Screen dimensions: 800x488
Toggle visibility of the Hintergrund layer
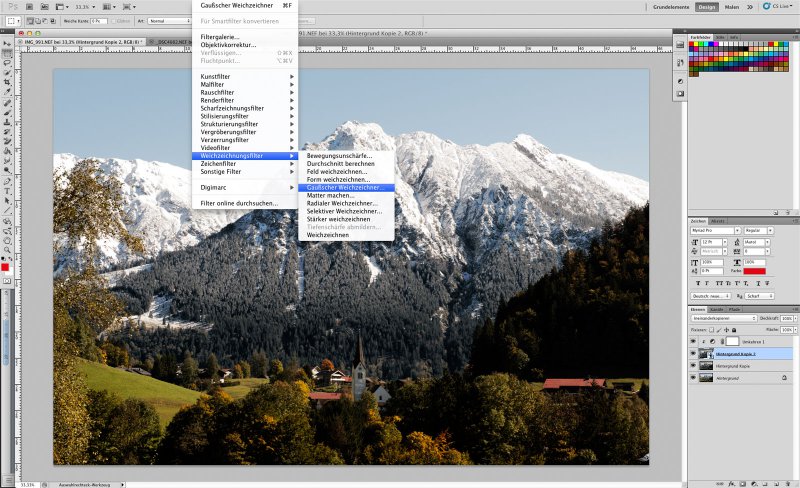693,379
